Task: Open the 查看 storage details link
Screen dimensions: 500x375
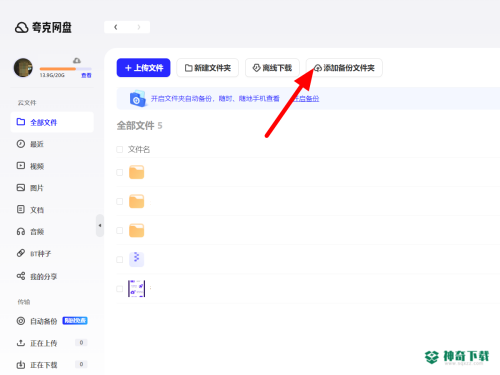Action: coord(86,75)
